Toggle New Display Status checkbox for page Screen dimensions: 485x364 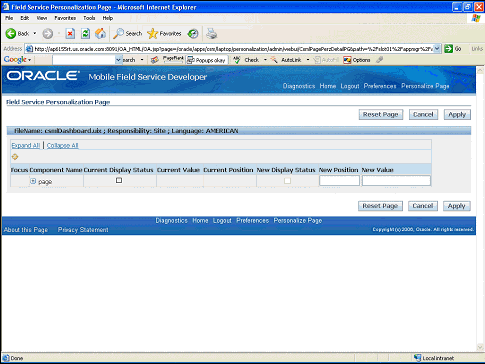click(x=287, y=181)
